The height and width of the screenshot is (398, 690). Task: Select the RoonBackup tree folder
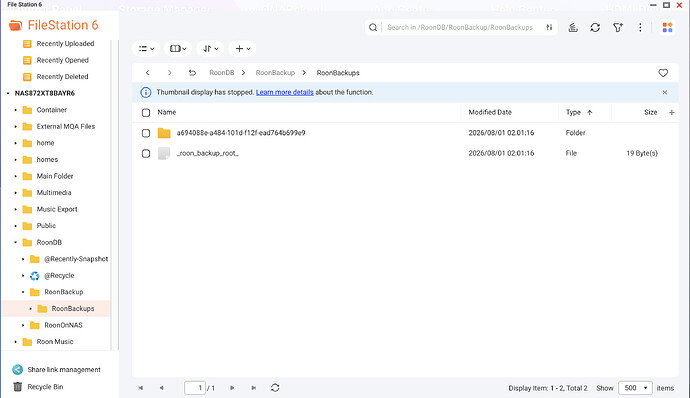pyautogui.click(x=63, y=292)
